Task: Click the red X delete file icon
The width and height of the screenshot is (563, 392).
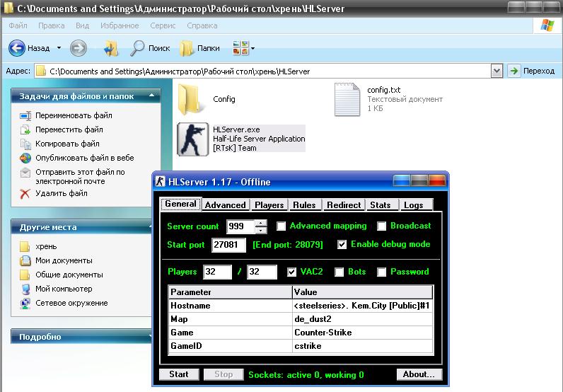Action: [25, 194]
